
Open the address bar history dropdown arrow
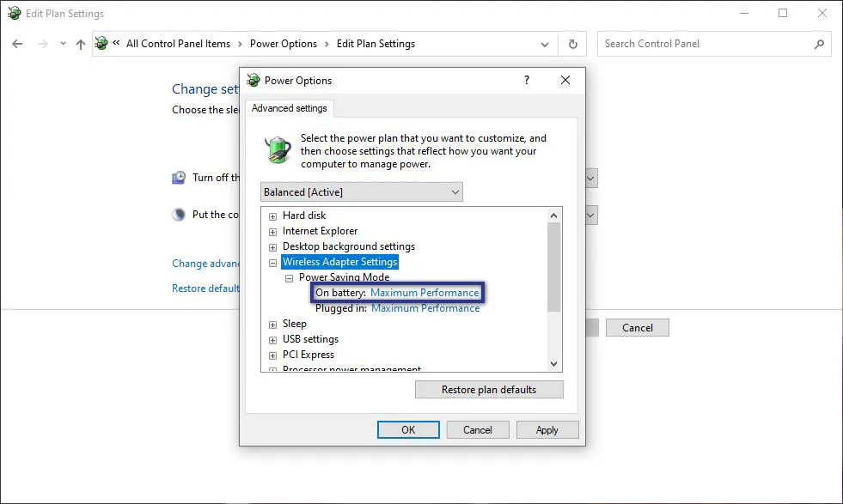click(544, 43)
